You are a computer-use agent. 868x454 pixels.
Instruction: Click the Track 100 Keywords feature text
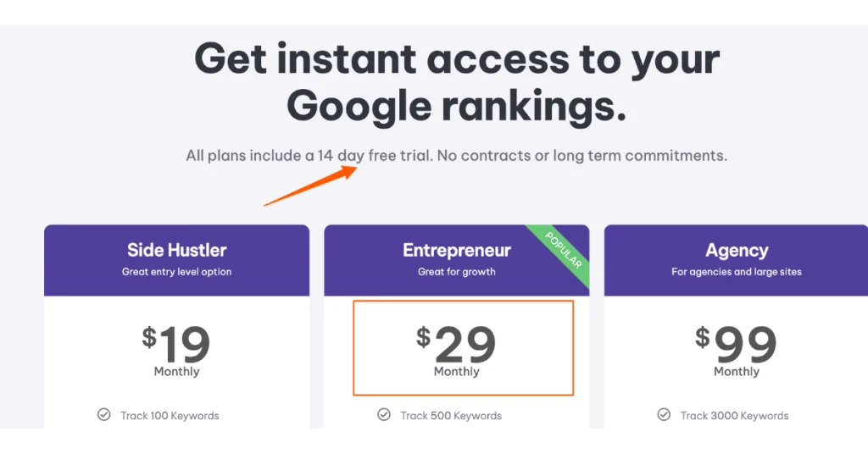click(x=170, y=416)
